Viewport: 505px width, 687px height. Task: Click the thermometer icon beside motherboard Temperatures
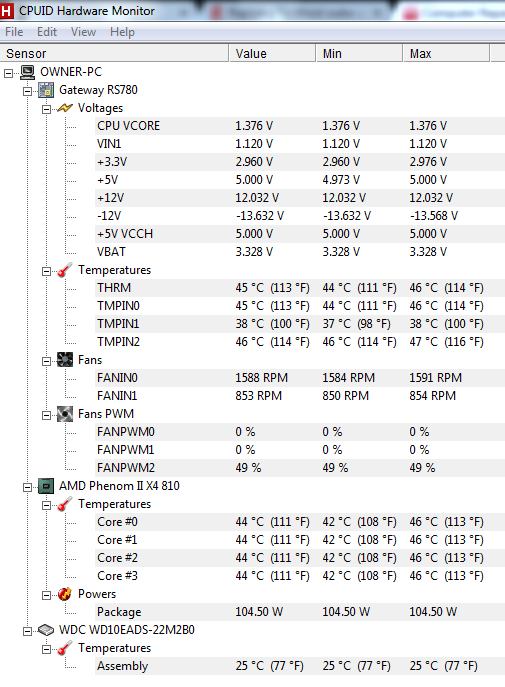tap(65, 270)
